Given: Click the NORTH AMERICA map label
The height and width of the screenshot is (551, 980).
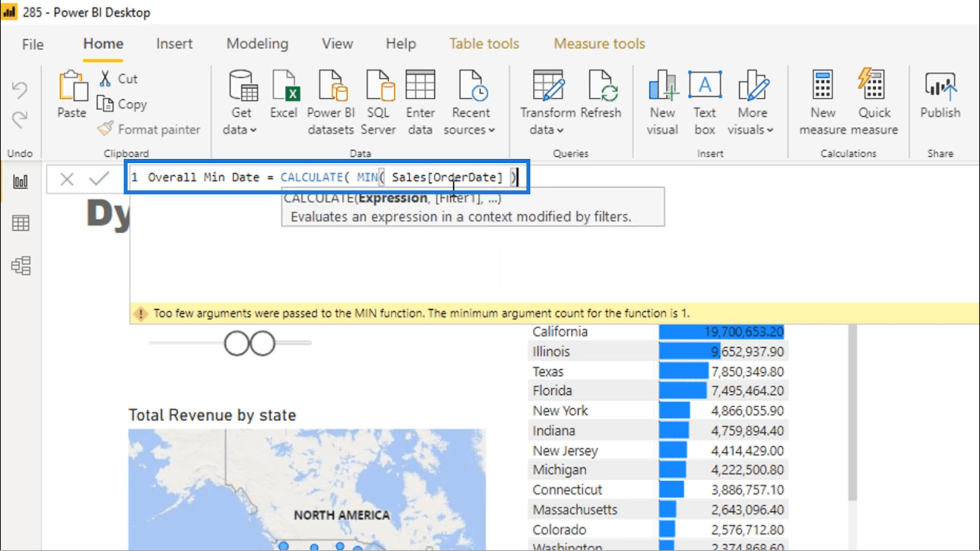Looking at the screenshot, I should click(342, 515).
